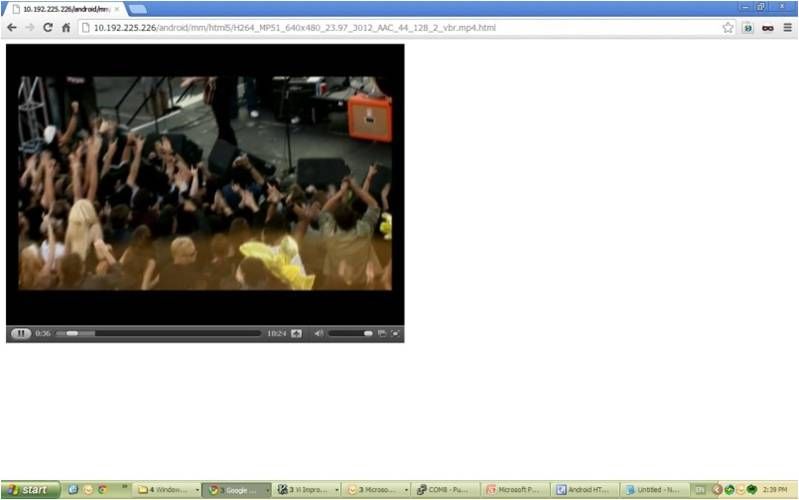This screenshot has width=799, height=500.
Task: Switch to the Android HT... taskbar window
Action: click(x=585, y=490)
